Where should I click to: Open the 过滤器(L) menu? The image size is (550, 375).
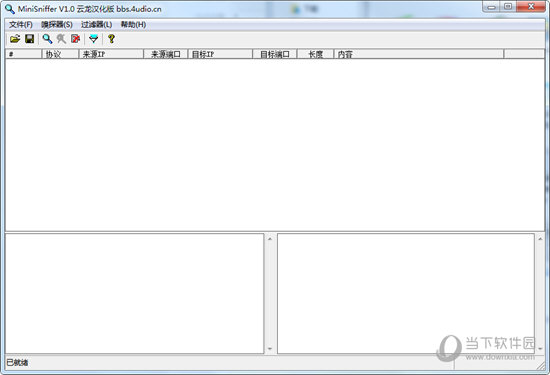(96, 25)
